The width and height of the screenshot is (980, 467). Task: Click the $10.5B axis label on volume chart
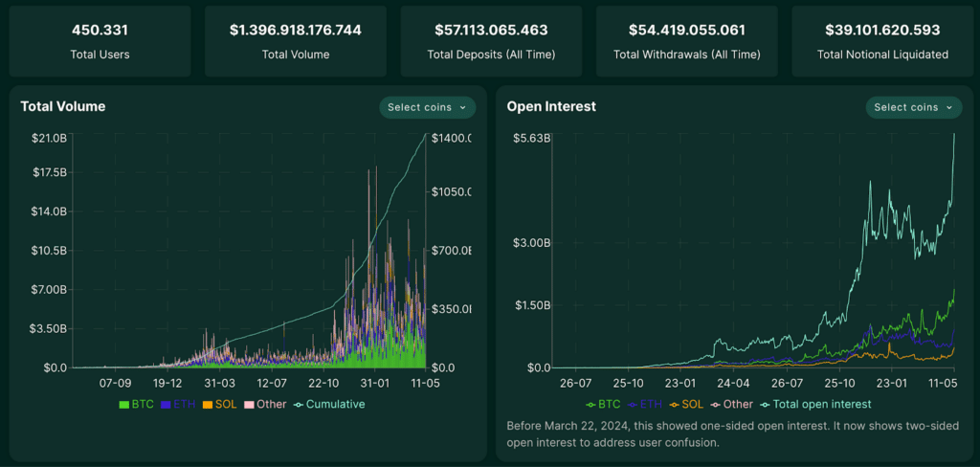(x=50, y=251)
